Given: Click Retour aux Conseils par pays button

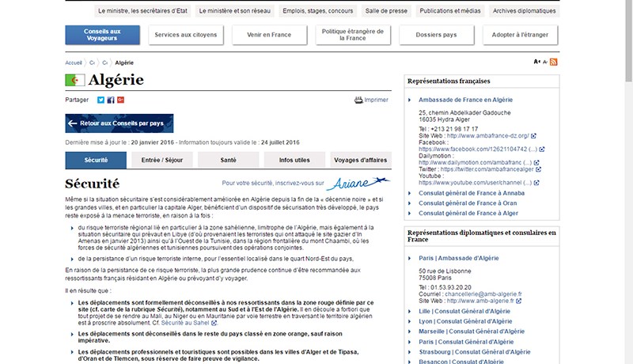Looking at the screenshot, I should point(119,123).
